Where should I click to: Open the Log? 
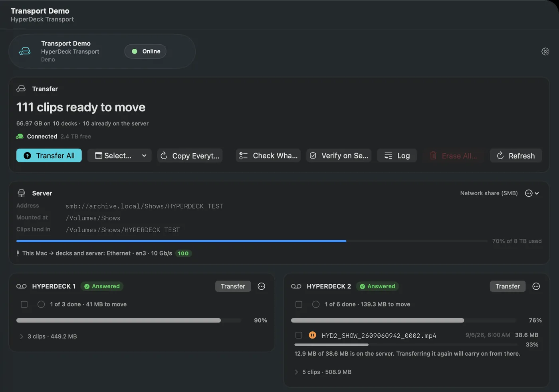pyautogui.click(x=397, y=156)
